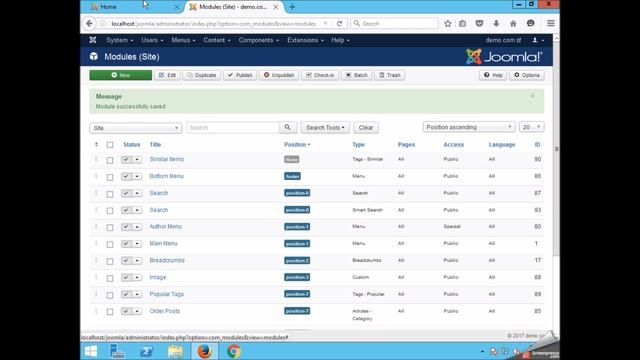This screenshot has height=360, width=640.
Task: Toggle published status of Similar Items
Action: point(126,160)
